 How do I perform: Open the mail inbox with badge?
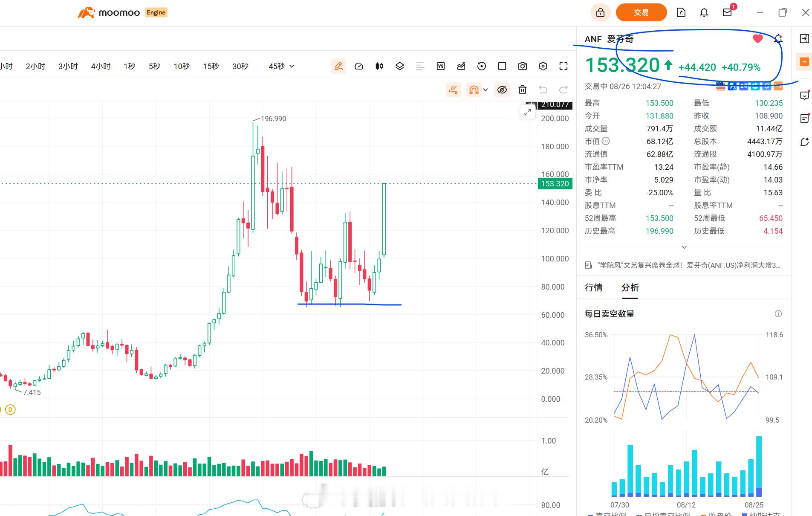tap(728, 12)
